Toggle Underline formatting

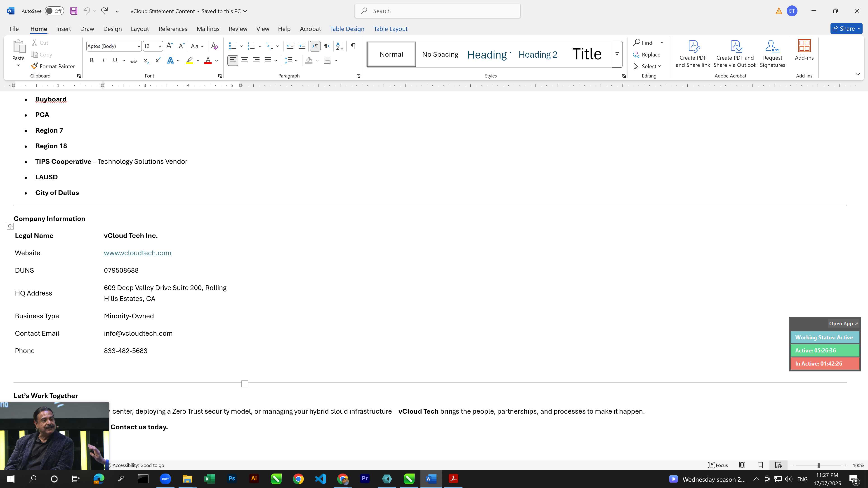(x=115, y=61)
